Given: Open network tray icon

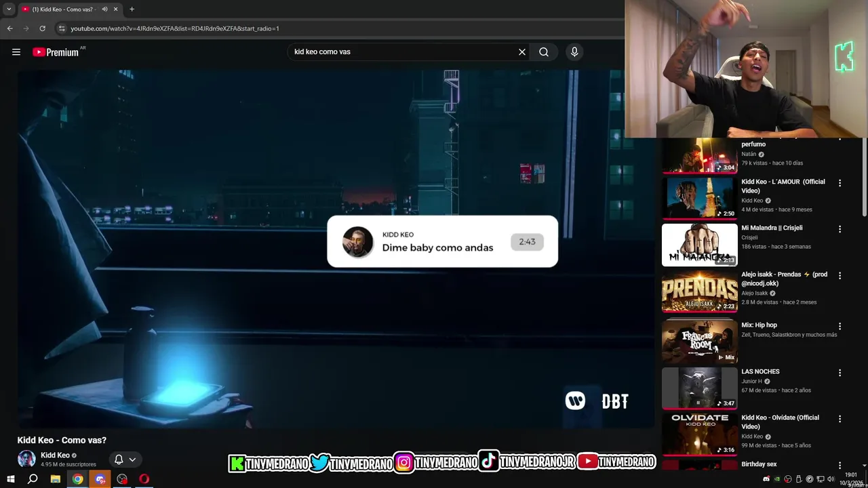Looking at the screenshot, I should pyautogui.click(x=820, y=479).
